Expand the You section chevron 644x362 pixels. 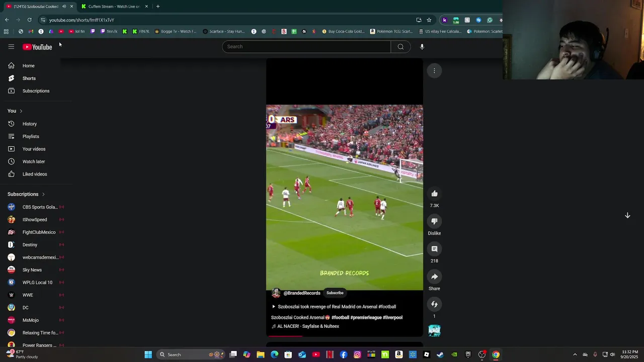(21, 111)
